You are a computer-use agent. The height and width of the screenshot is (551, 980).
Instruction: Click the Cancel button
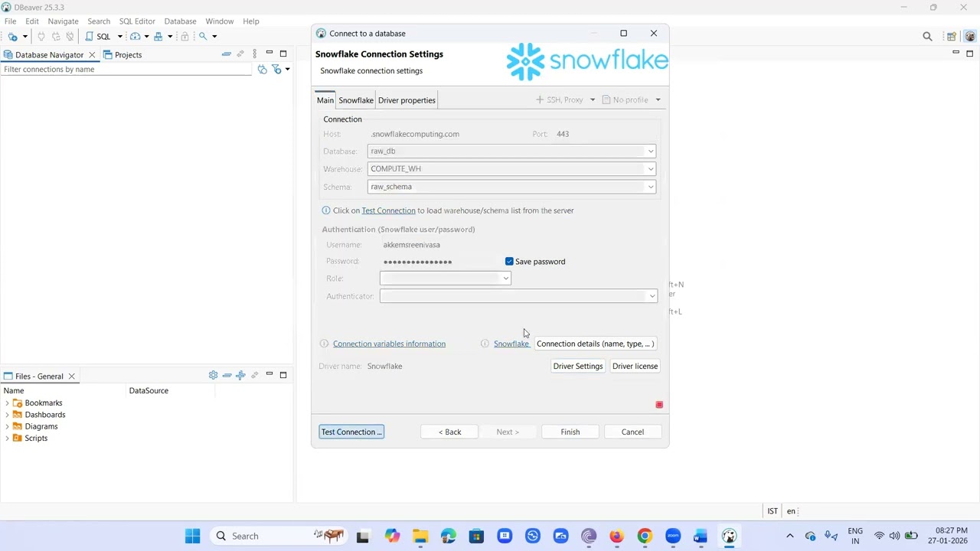(x=632, y=432)
